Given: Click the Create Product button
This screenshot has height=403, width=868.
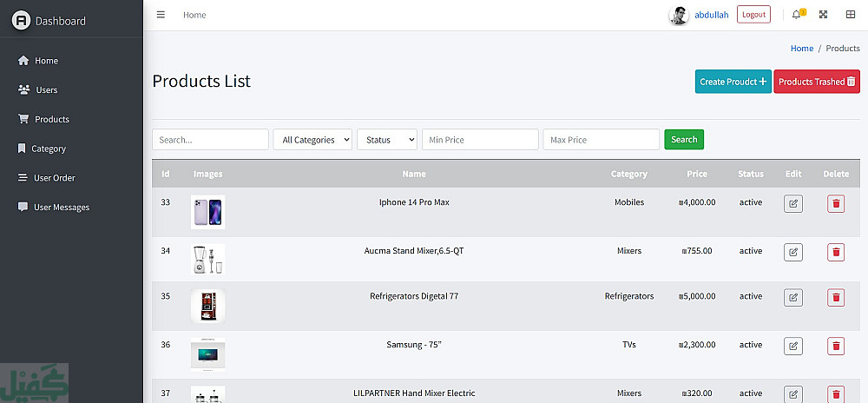Looking at the screenshot, I should (733, 82).
